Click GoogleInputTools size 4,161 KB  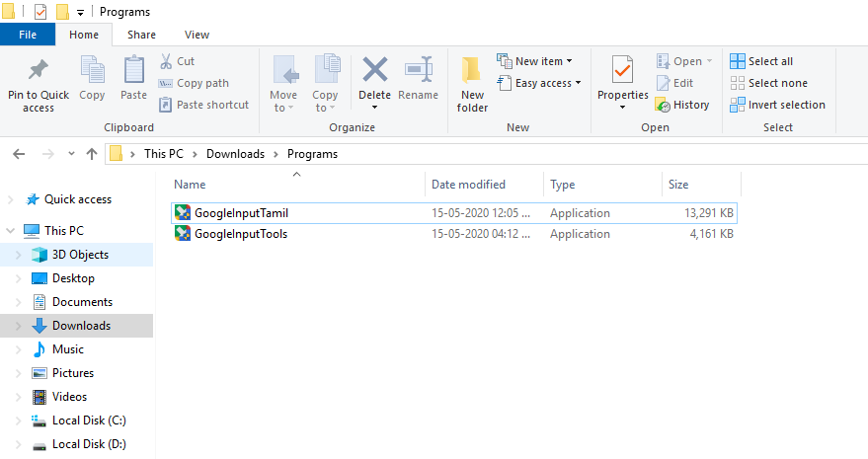tap(711, 234)
